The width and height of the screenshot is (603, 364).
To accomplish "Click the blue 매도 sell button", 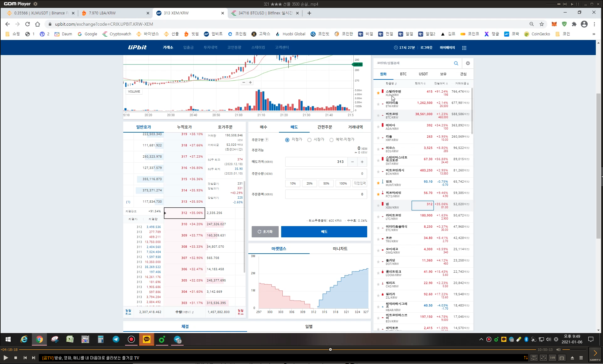I will tap(324, 232).
